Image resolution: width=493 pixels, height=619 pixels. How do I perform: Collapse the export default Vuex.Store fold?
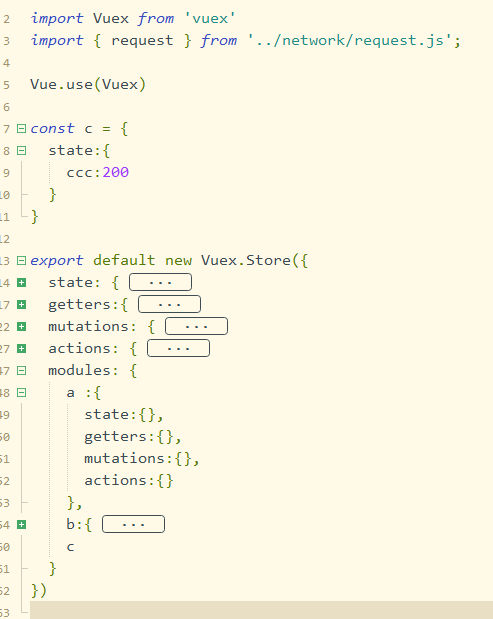pyautogui.click(x=21, y=261)
